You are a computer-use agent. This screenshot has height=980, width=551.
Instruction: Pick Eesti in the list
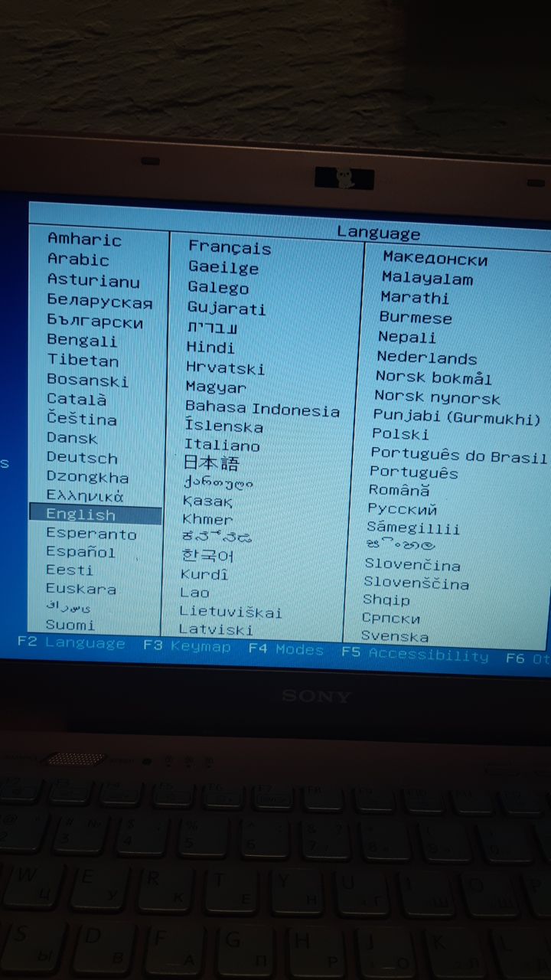pos(69,570)
